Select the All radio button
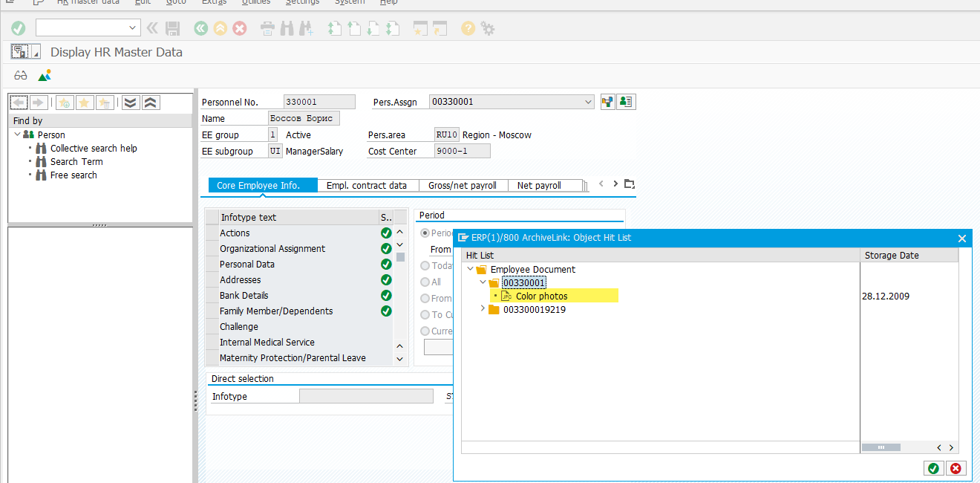 [x=425, y=282]
